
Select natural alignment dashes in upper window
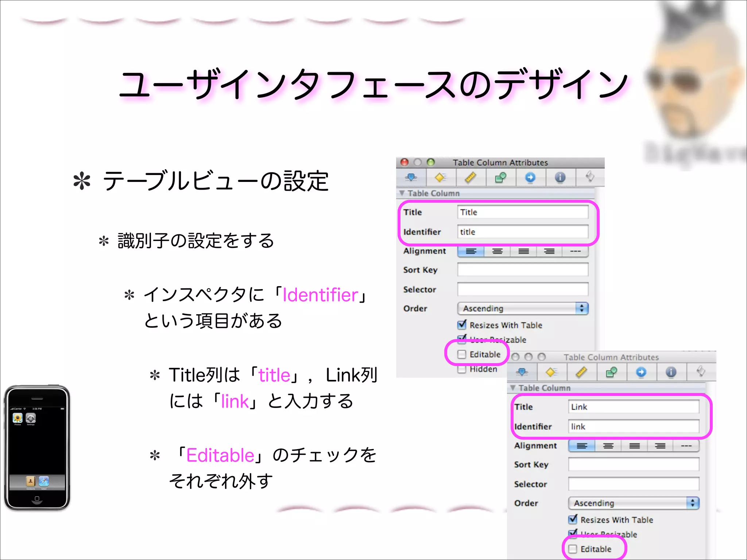click(575, 251)
